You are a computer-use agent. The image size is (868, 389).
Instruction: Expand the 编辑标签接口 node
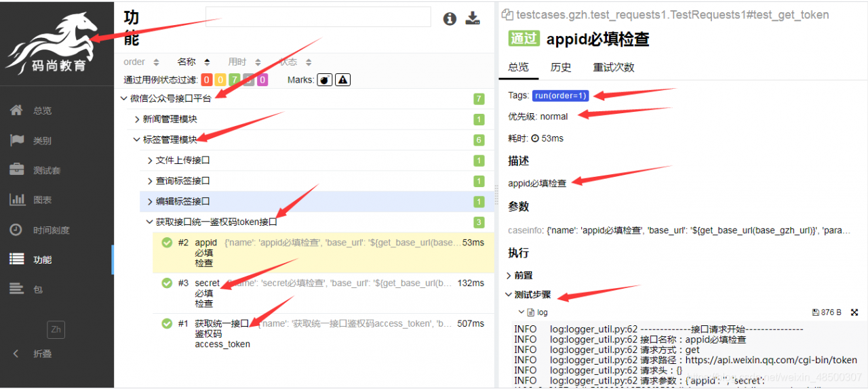click(x=150, y=201)
